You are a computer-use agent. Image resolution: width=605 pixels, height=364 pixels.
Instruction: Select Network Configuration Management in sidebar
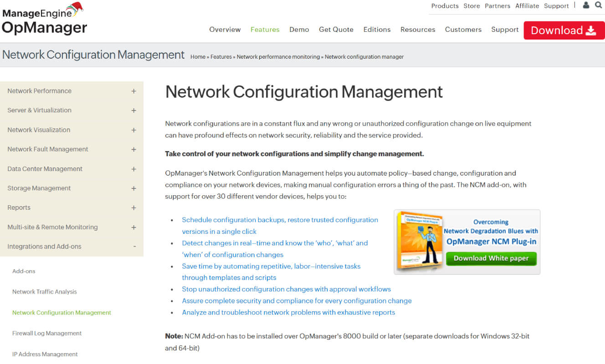pos(62,313)
